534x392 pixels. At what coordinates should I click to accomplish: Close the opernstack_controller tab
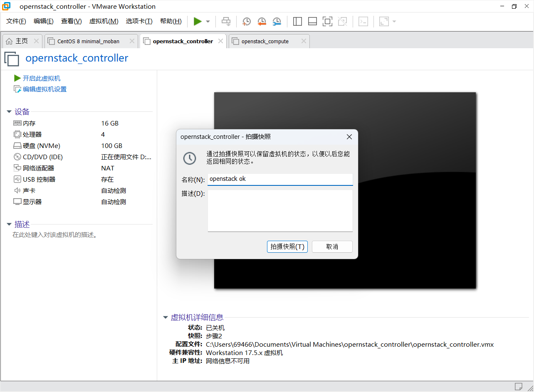(220, 41)
